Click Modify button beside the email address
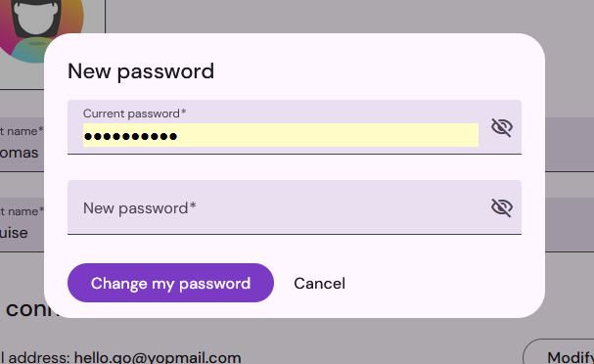The image size is (594, 364). [559, 352]
